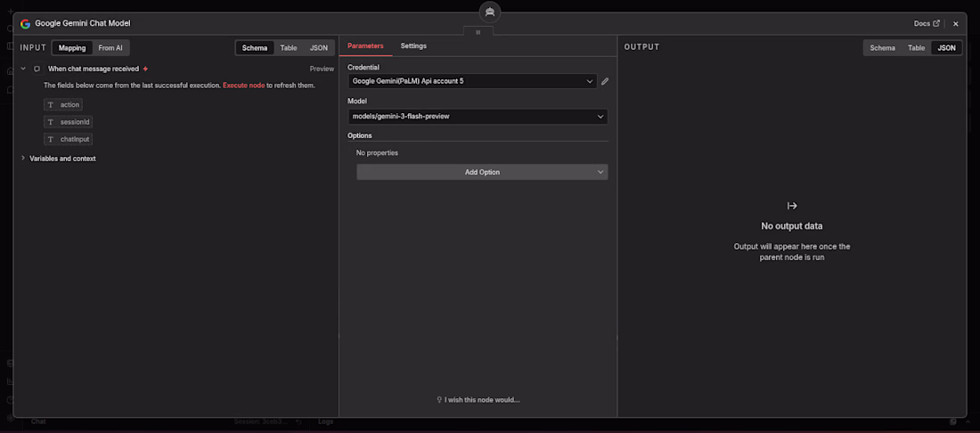Click the chat message node icon
Image resolution: width=980 pixels, height=433 pixels.
click(x=37, y=69)
